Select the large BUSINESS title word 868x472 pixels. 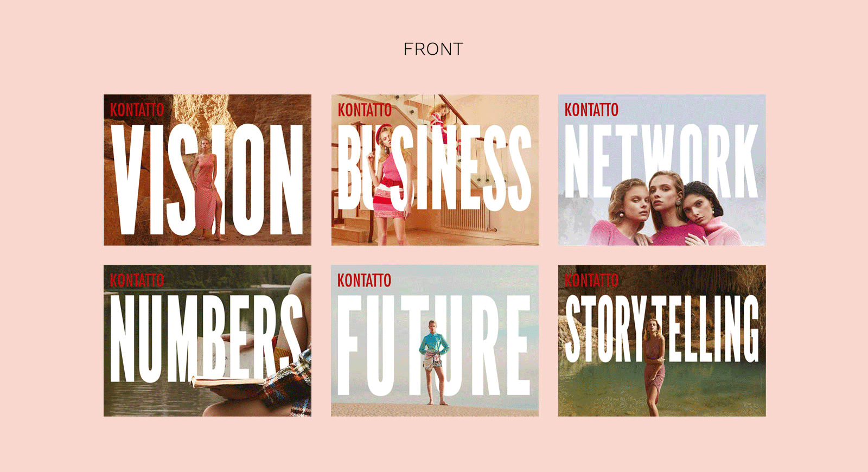434,168
